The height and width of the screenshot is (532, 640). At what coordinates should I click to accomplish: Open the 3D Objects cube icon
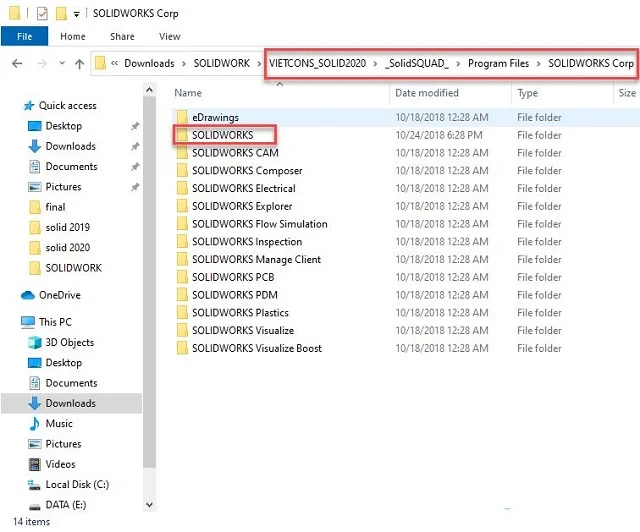click(35, 343)
